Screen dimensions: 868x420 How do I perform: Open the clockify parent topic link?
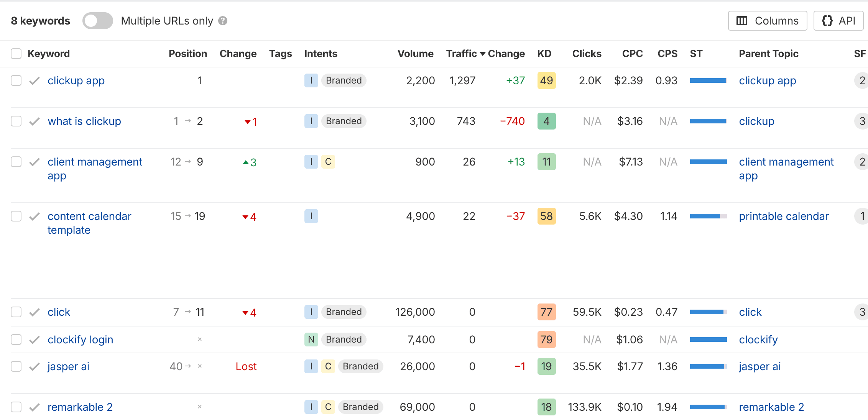coord(758,340)
